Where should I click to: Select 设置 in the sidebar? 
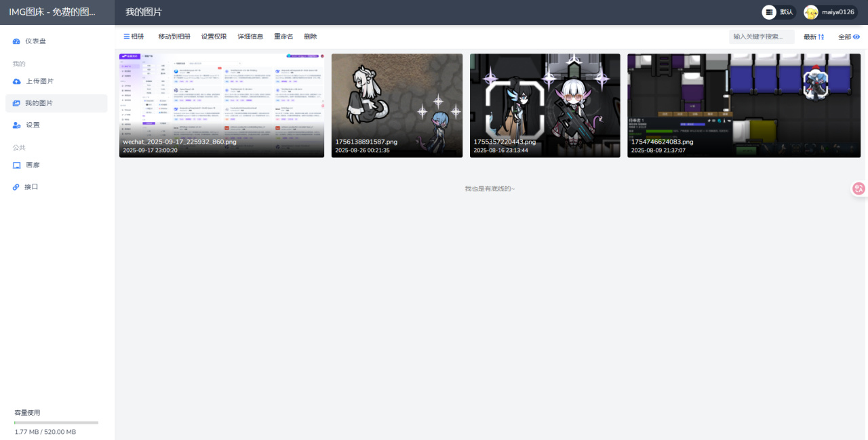pyautogui.click(x=57, y=125)
